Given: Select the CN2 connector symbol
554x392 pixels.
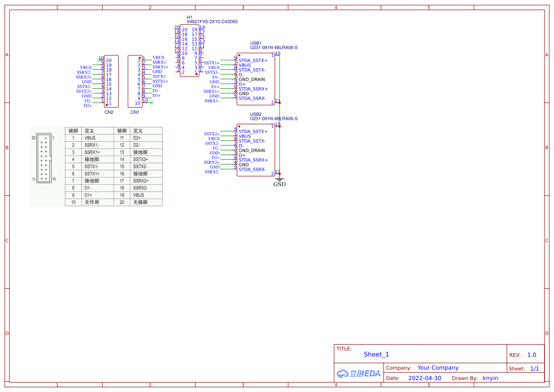Looking at the screenshot, I should (x=111, y=82).
